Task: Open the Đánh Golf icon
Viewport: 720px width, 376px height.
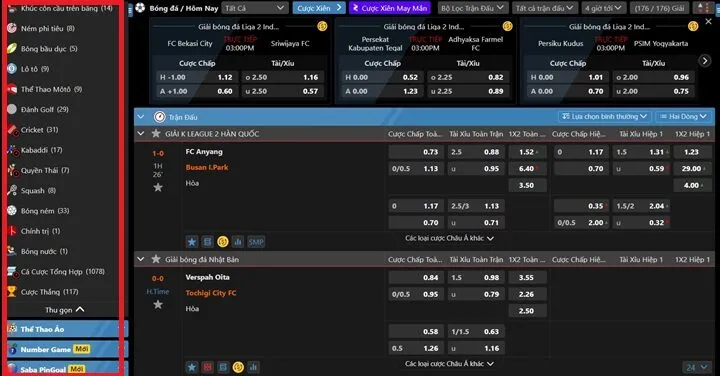Action: (x=12, y=109)
